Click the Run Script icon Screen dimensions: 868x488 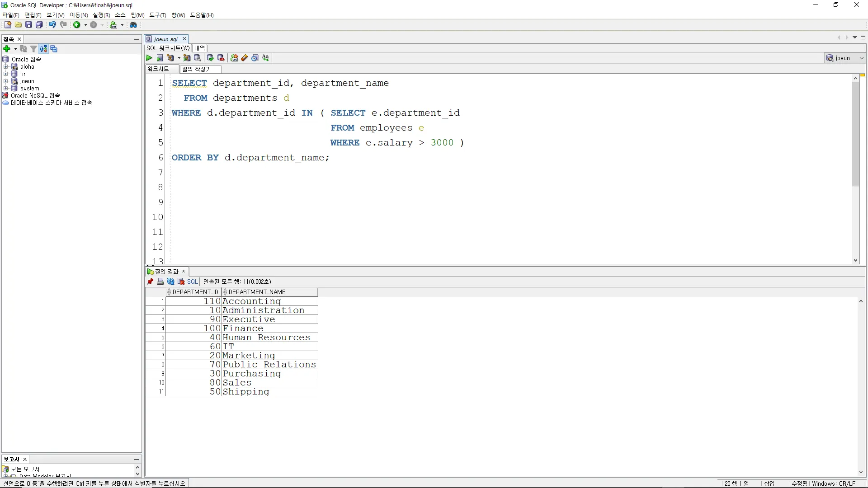click(160, 58)
